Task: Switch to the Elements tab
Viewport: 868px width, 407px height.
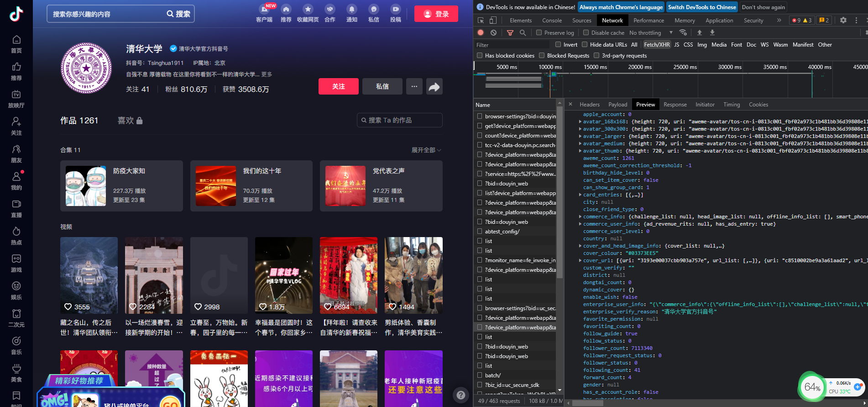Action: coord(521,20)
